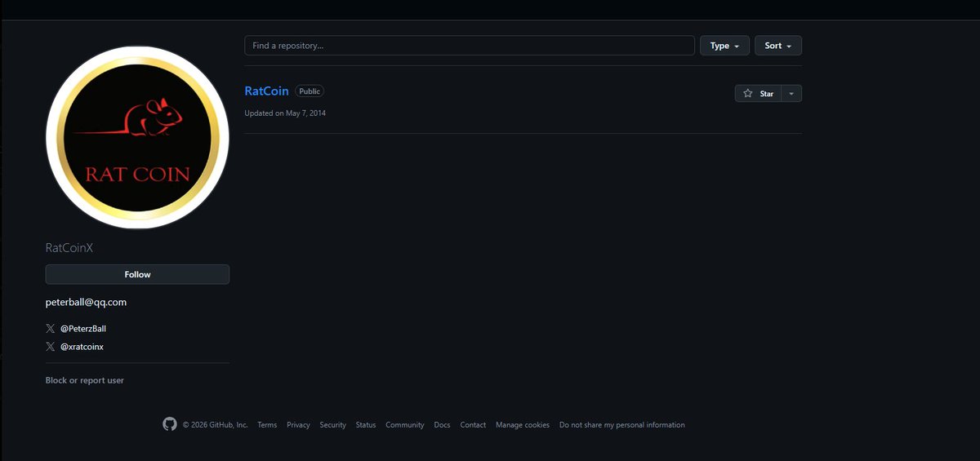The image size is (980, 461).
Task: Click Block or report user
Action: pos(85,380)
